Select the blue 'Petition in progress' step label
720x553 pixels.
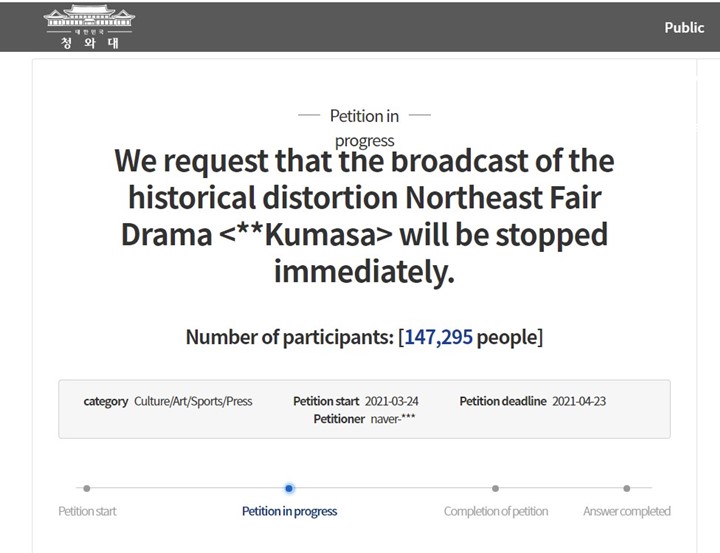[x=289, y=511]
